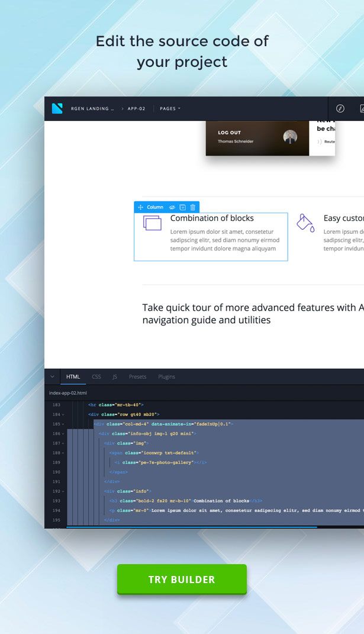Click the duplicate icon on Column toolbar
Viewport: 364px width, 634px height.
183,207
